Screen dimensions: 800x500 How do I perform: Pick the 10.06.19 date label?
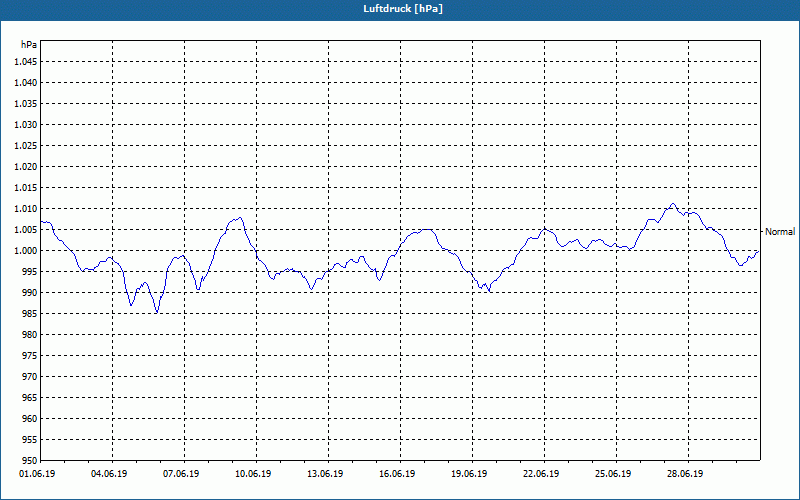[x=253, y=473]
